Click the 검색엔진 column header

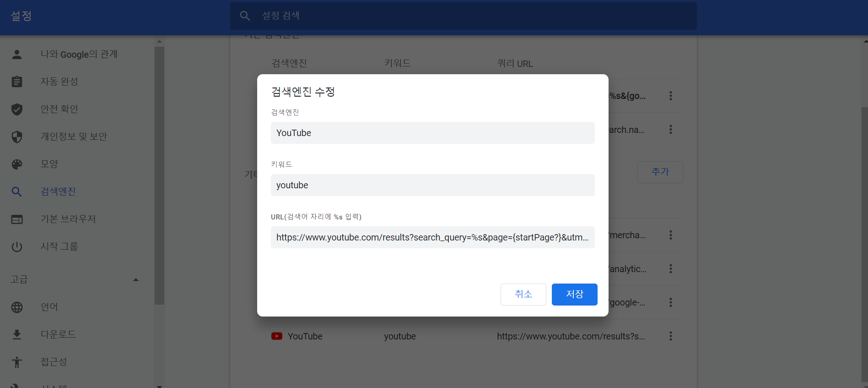(x=289, y=63)
